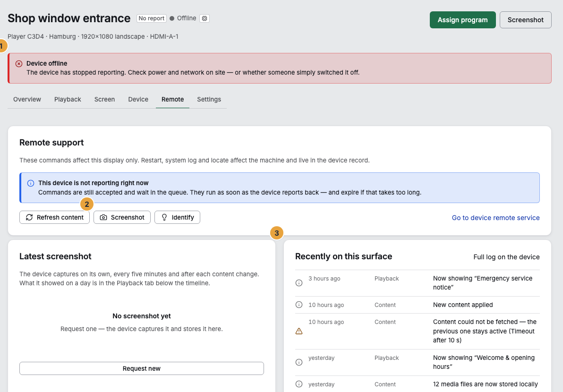The image size is (563, 392).
Task: Select the Device tab
Action: tap(138, 100)
